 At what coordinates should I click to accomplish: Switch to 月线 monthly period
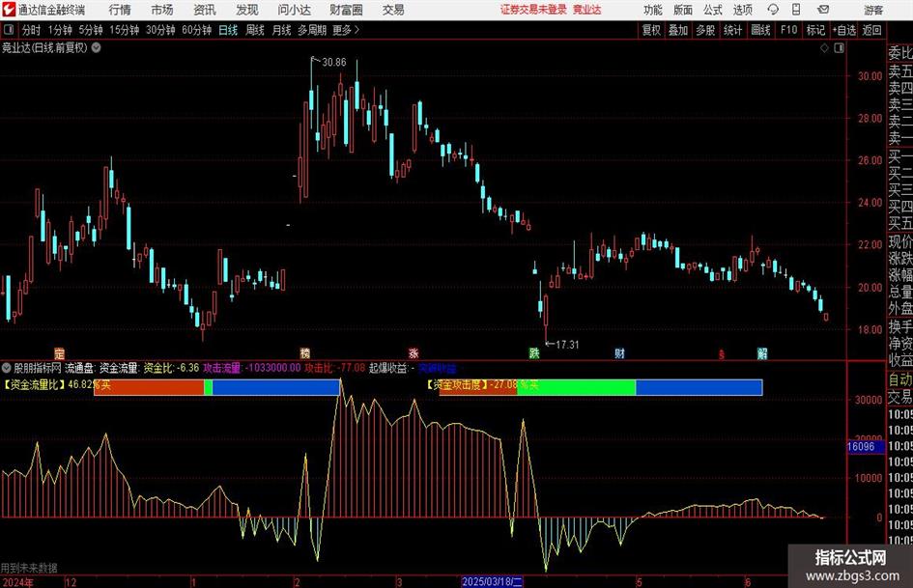pyautogui.click(x=281, y=30)
